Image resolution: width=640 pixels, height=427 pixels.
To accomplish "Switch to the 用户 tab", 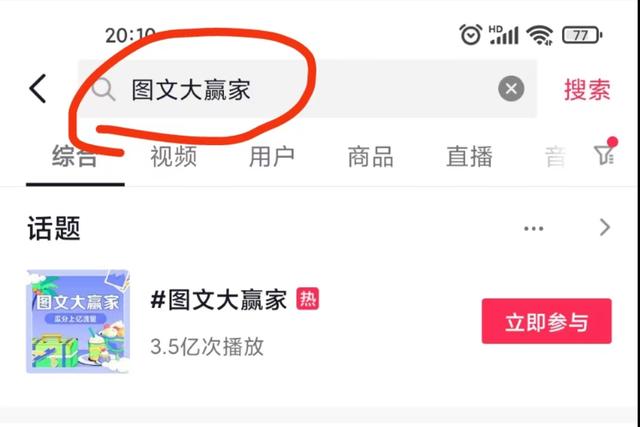I will 272,156.
